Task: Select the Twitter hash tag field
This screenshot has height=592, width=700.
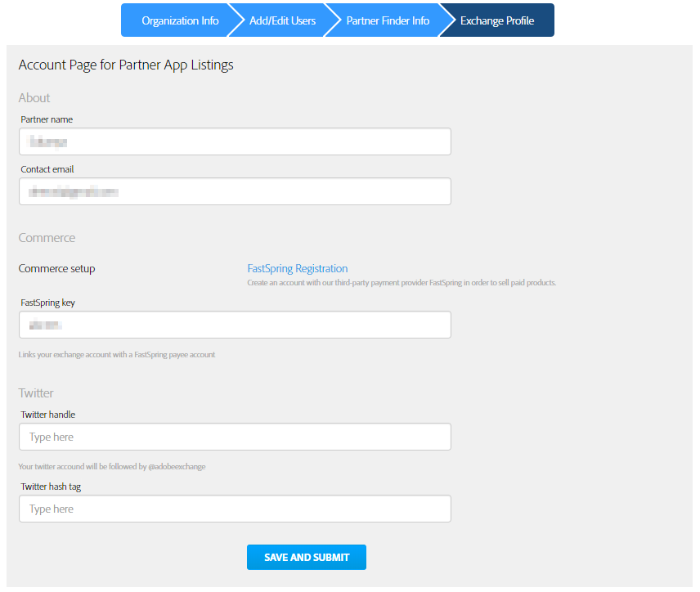Action: [x=235, y=509]
